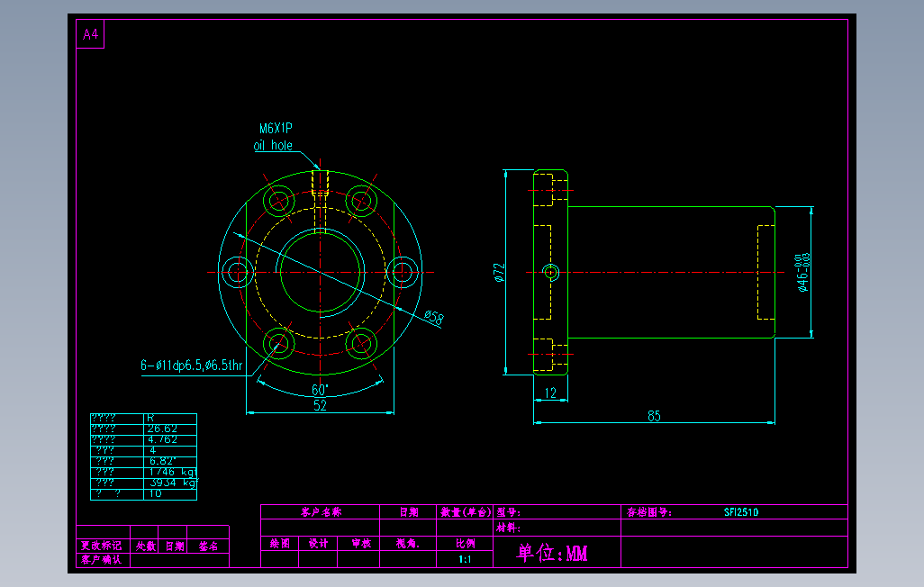Select the 1:1 scale value

pyautogui.click(x=465, y=559)
